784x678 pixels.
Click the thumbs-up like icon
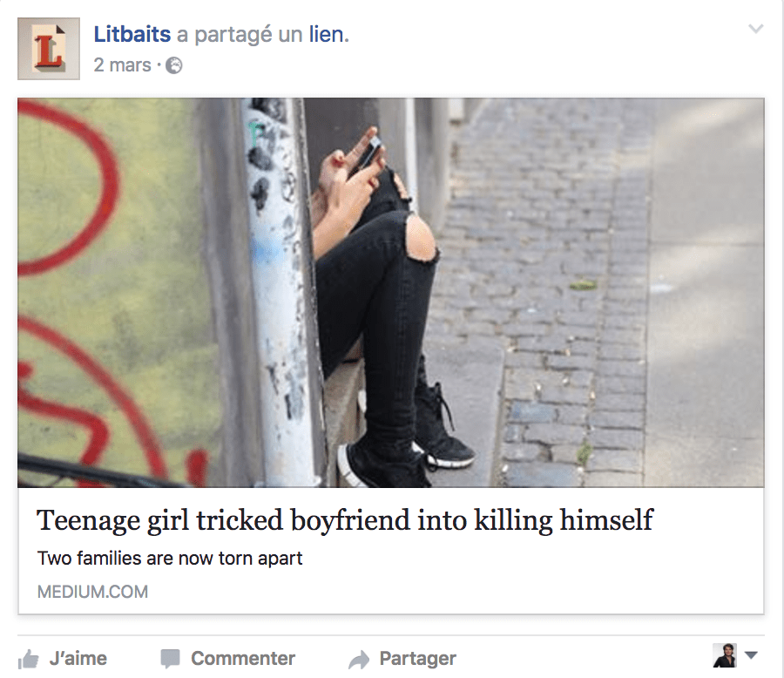(29, 659)
